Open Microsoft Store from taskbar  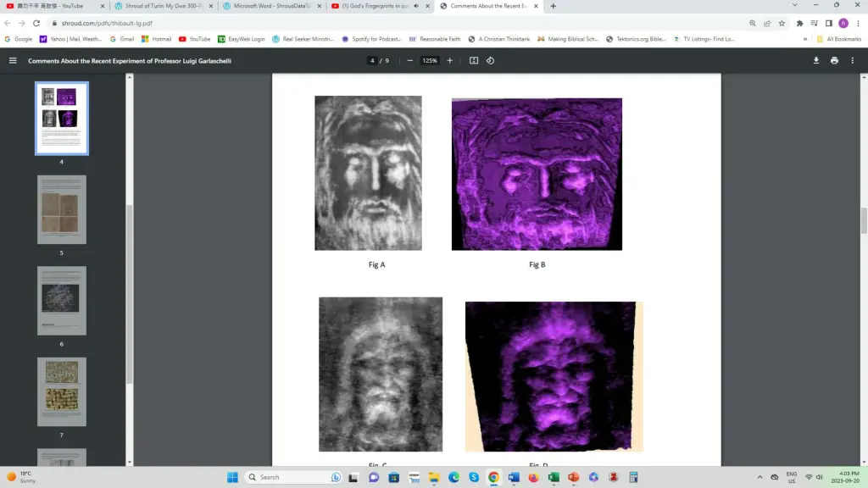pyautogui.click(x=394, y=477)
